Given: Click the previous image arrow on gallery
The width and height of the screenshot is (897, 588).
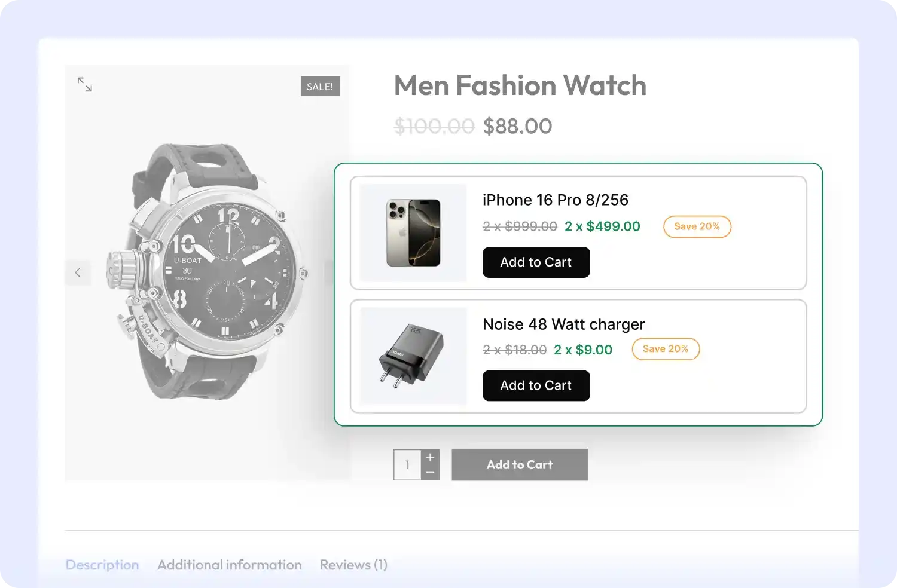Looking at the screenshot, I should (x=78, y=273).
